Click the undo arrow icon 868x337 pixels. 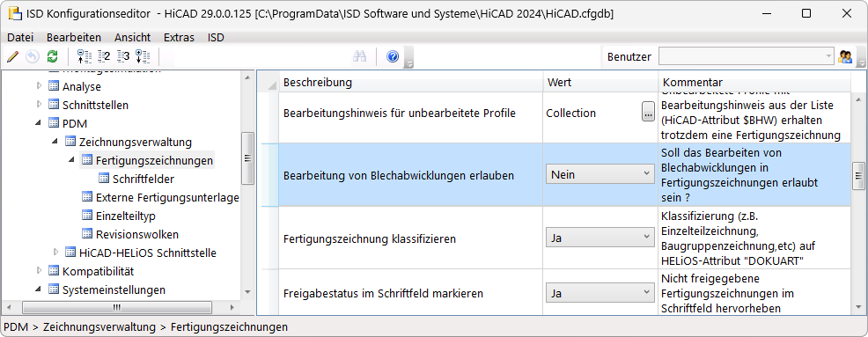tap(33, 56)
